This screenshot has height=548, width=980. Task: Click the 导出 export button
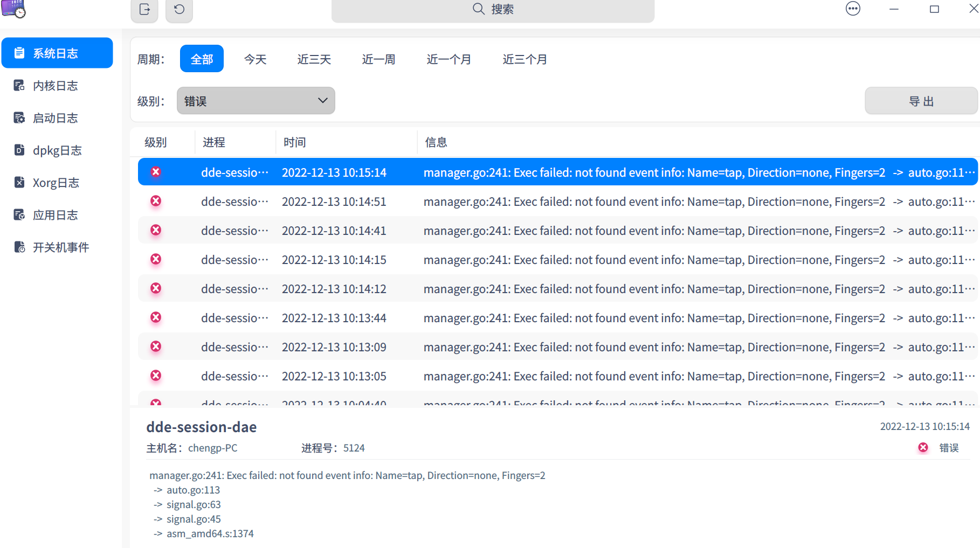coord(921,101)
